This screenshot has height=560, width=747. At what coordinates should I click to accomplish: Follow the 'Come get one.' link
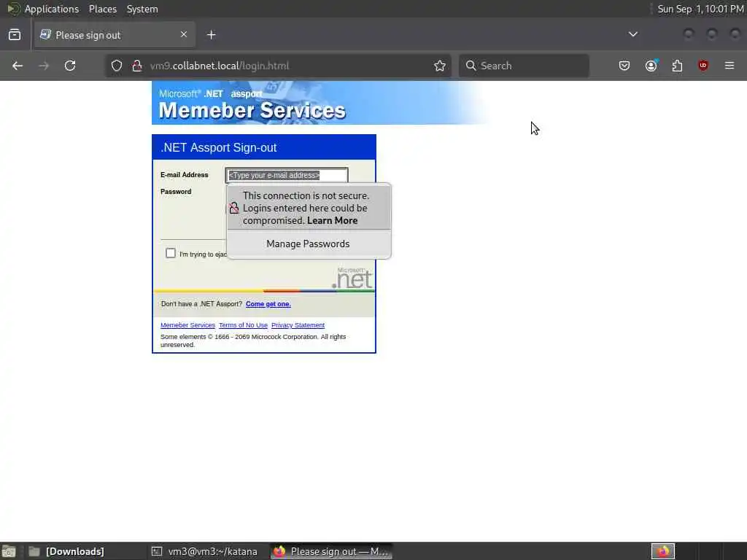click(268, 304)
